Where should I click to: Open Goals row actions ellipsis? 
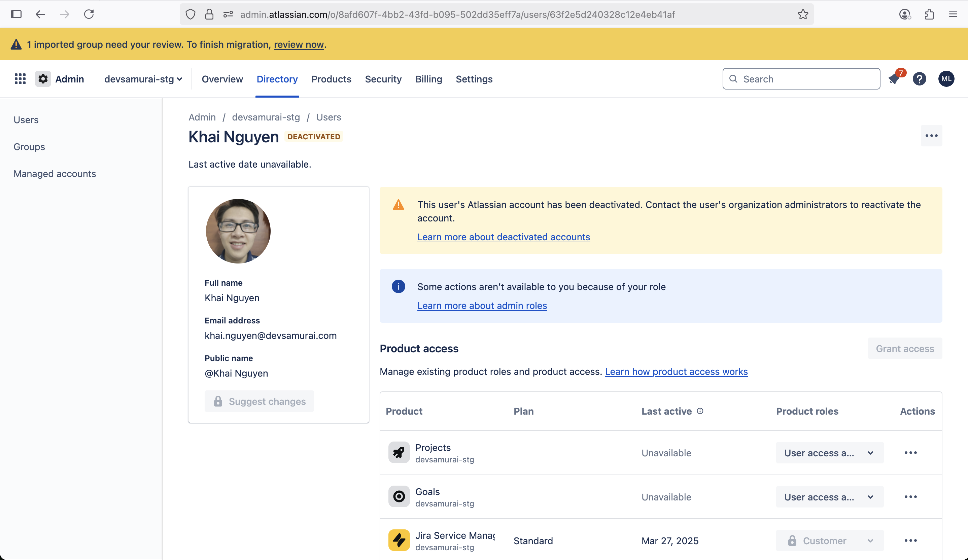(910, 497)
